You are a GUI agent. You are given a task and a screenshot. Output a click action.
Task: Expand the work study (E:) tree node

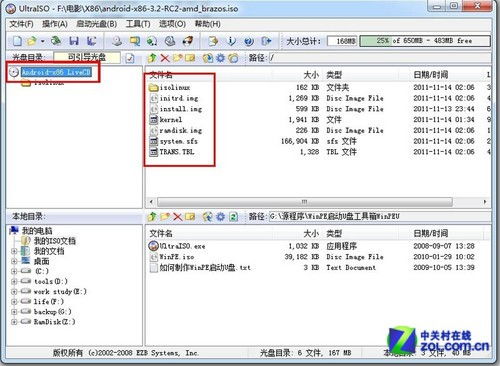pyautogui.click(x=14, y=292)
